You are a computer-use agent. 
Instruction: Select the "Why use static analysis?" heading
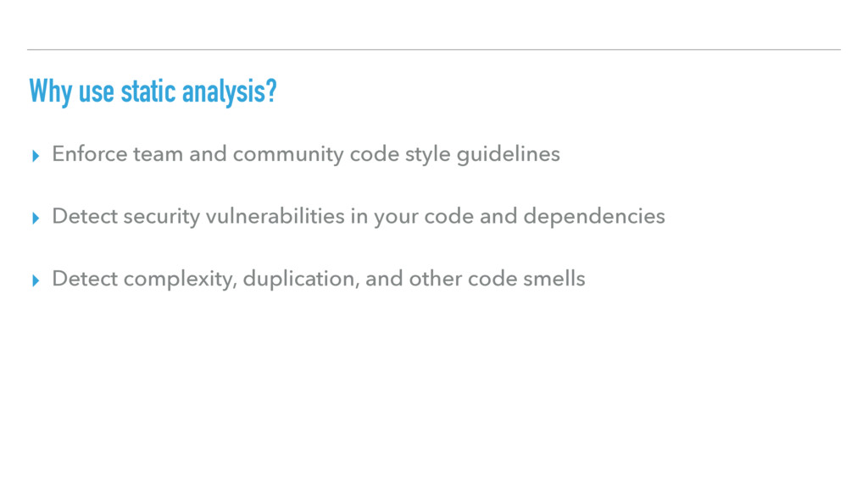(x=153, y=91)
